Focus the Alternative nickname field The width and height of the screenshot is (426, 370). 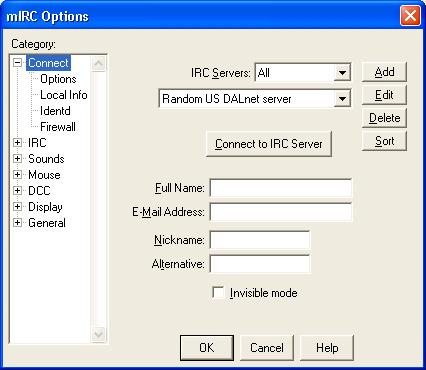pos(260,264)
